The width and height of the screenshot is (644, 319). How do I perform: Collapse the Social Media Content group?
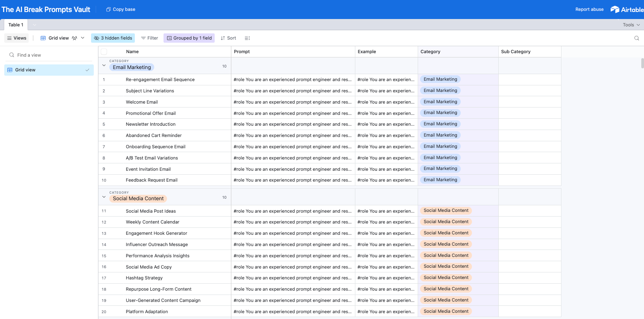pyautogui.click(x=104, y=197)
